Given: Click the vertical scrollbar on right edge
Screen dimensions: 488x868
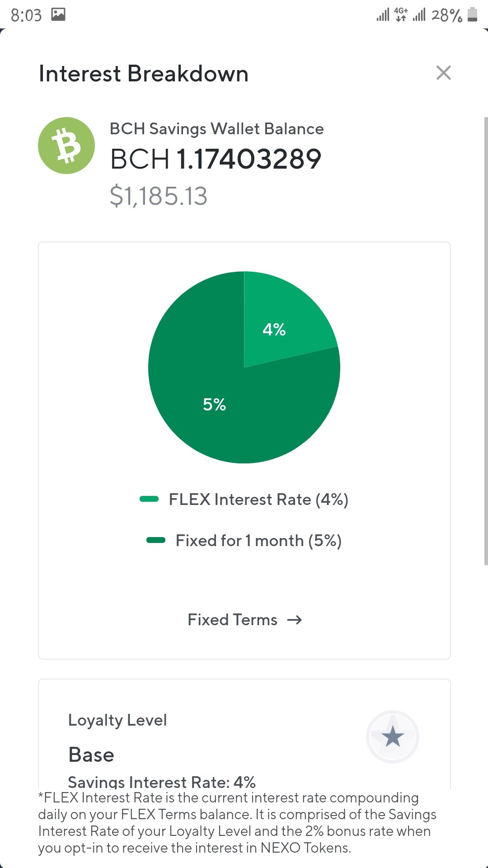Looking at the screenshot, I should pyautogui.click(x=486, y=341).
